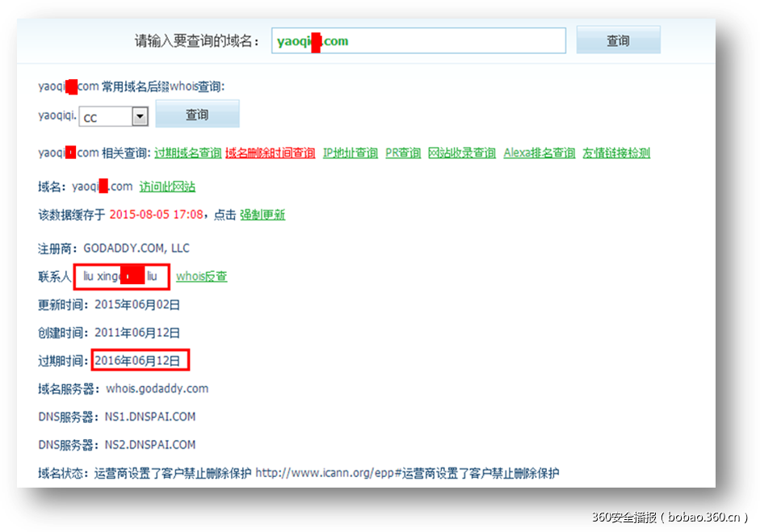760x532 pixels.
Task: Click the PR查询 link
Action: point(401,152)
